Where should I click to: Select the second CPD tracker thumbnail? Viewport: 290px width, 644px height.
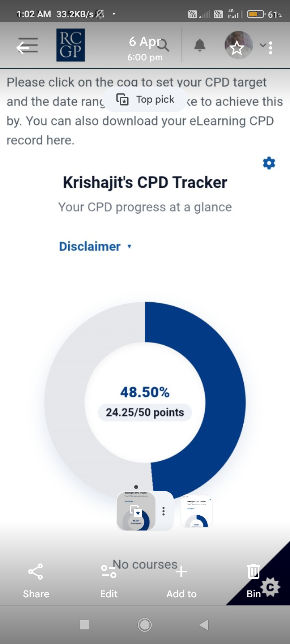[x=197, y=511]
